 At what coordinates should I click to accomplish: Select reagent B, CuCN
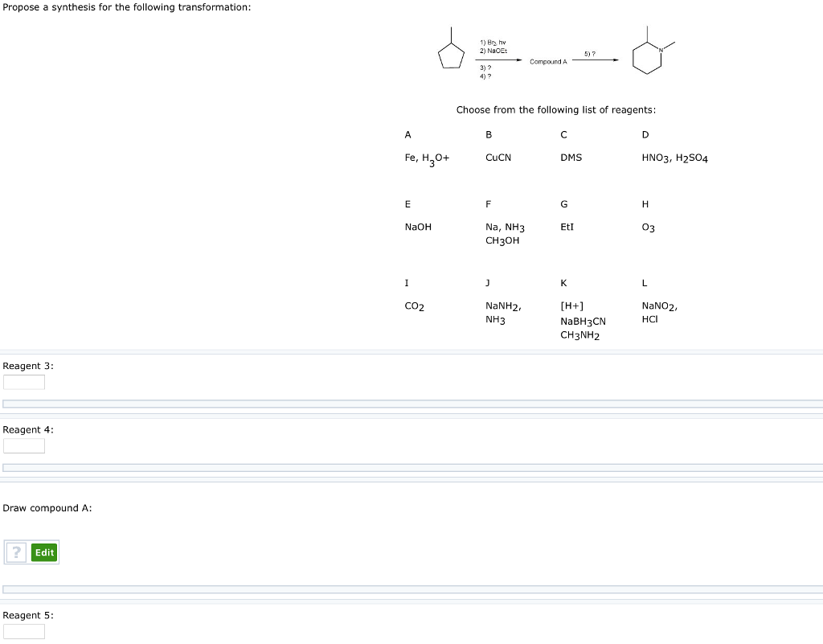497,158
